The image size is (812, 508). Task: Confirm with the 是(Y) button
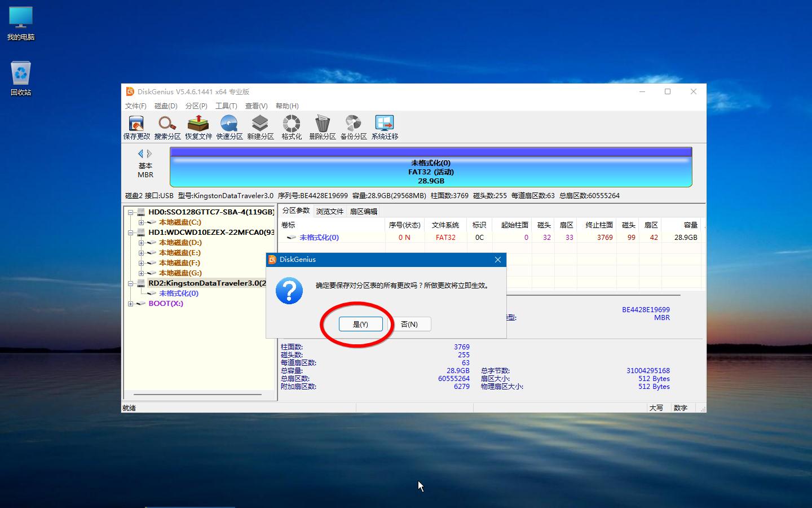[360, 324]
